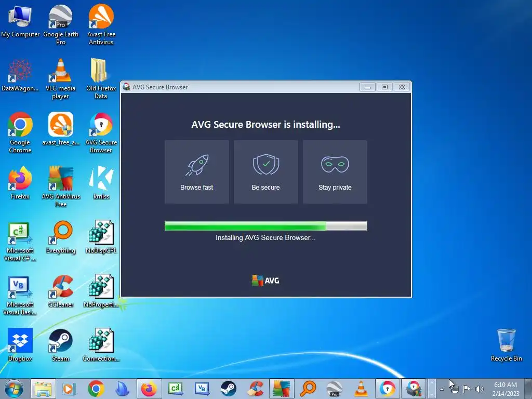Click the blue shark fin taskbar icon

[x=122, y=389]
